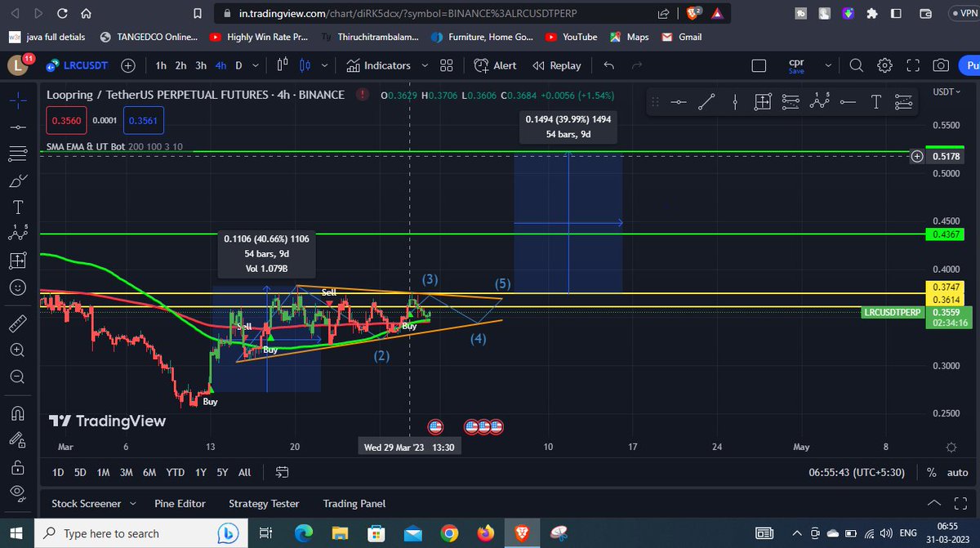Viewport: 980px width, 548px height.
Task: Open the USDT currency dropdown
Action: 948,92
